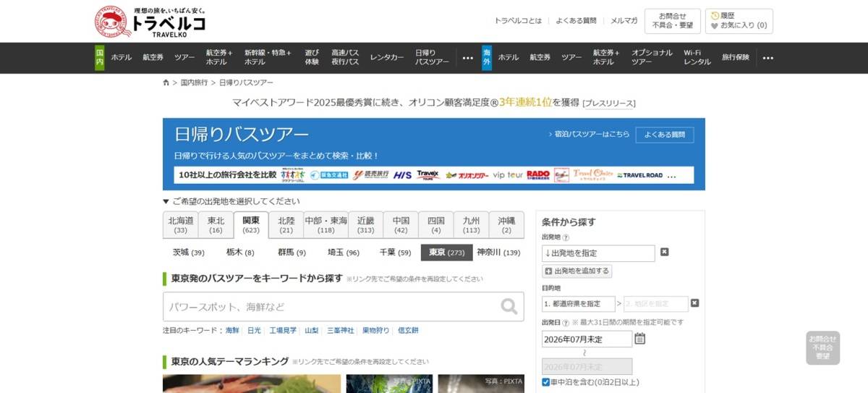Screen dimensions: 868x393
Task: Open レンタカー menu item
Action: pos(387,58)
